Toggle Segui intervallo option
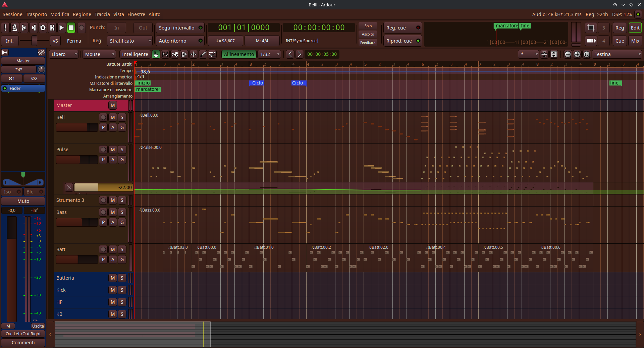This screenshot has width=644, height=348. (180, 28)
